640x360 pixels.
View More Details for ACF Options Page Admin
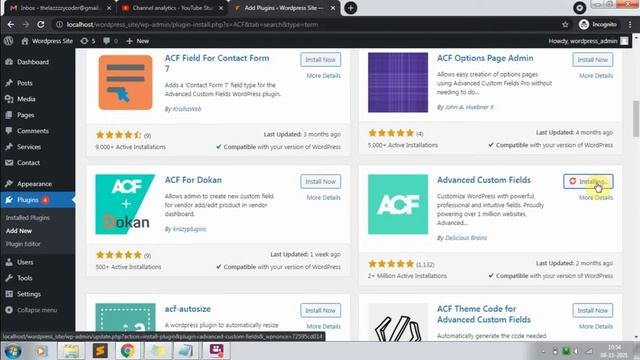596,76
